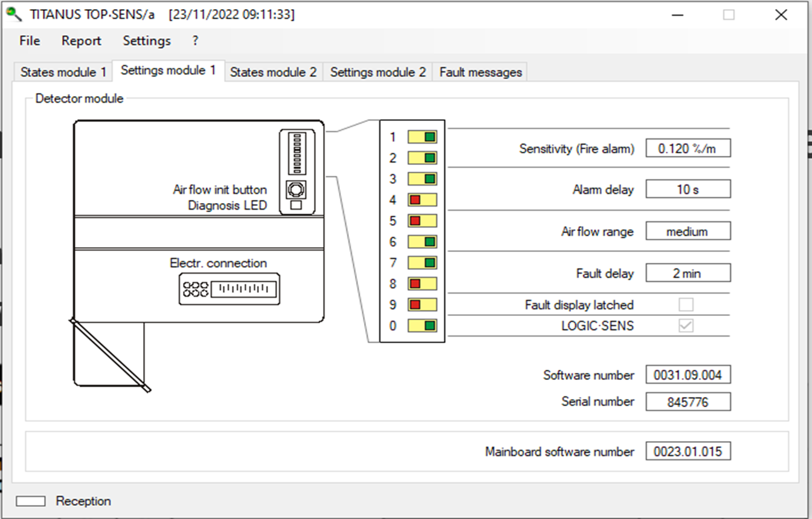This screenshot has height=519, width=812.
Task: Click the 'Detector module' group title
Action: 79,98
